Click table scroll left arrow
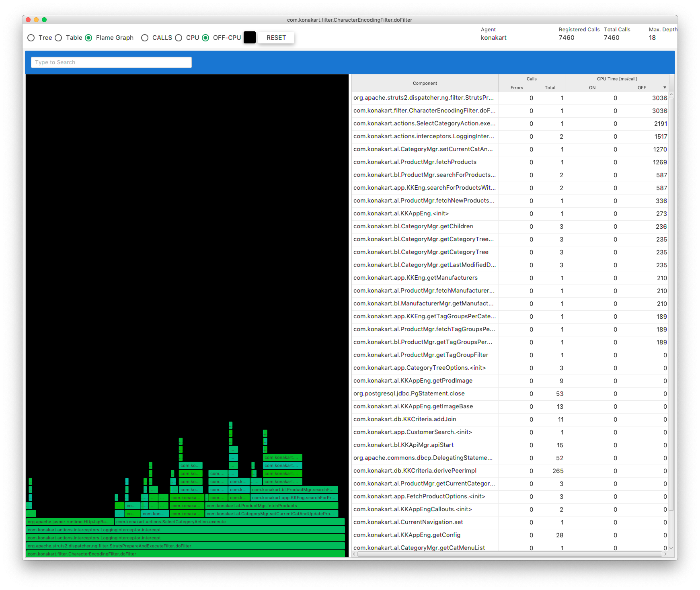This screenshot has height=590, width=700. [x=354, y=554]
